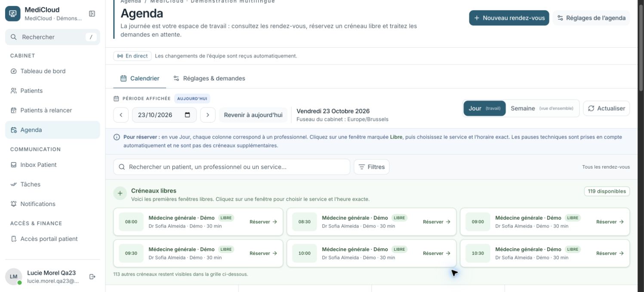Go to next day chevron
The height and width of the screenshot is (292, 644).
pyautogui.click(x=208, y=115)
